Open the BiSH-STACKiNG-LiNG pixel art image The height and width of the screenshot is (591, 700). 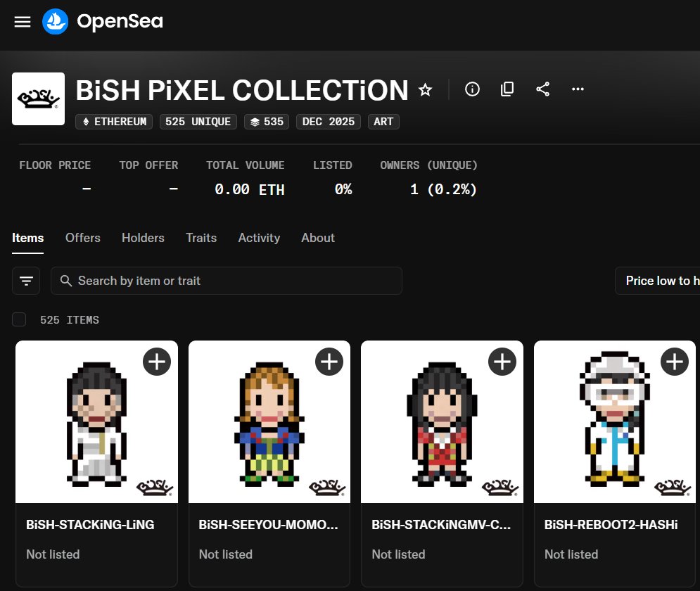[x=96, y=422]
